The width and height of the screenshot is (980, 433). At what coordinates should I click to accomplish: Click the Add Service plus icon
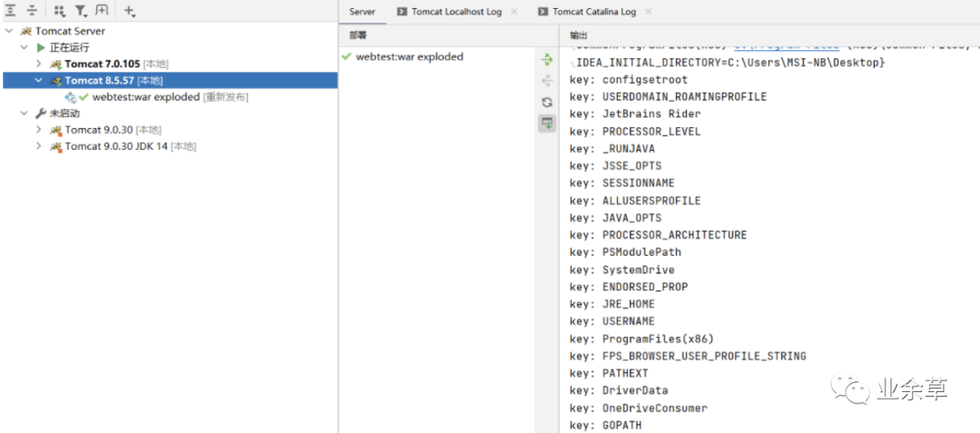[130, 11]
